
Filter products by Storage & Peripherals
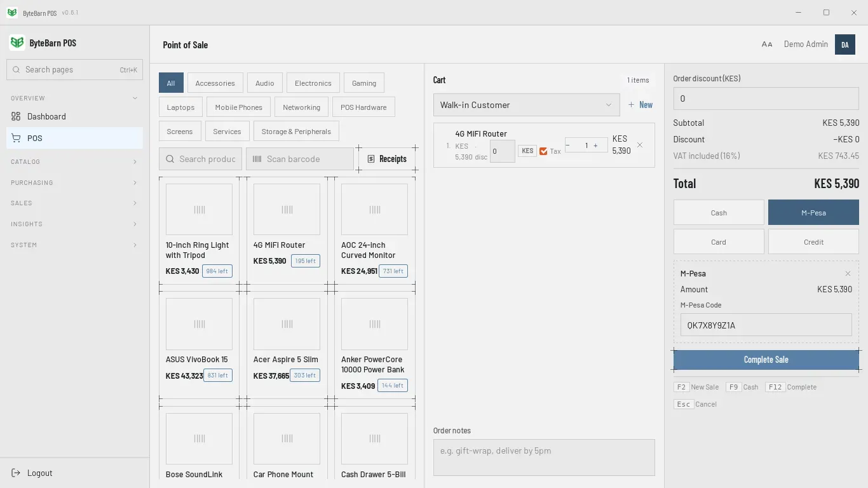point(296,132)
